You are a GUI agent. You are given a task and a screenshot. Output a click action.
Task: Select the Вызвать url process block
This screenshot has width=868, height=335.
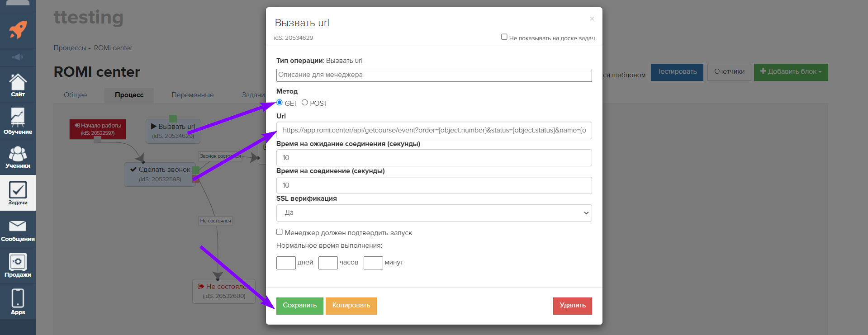[173, 131]
